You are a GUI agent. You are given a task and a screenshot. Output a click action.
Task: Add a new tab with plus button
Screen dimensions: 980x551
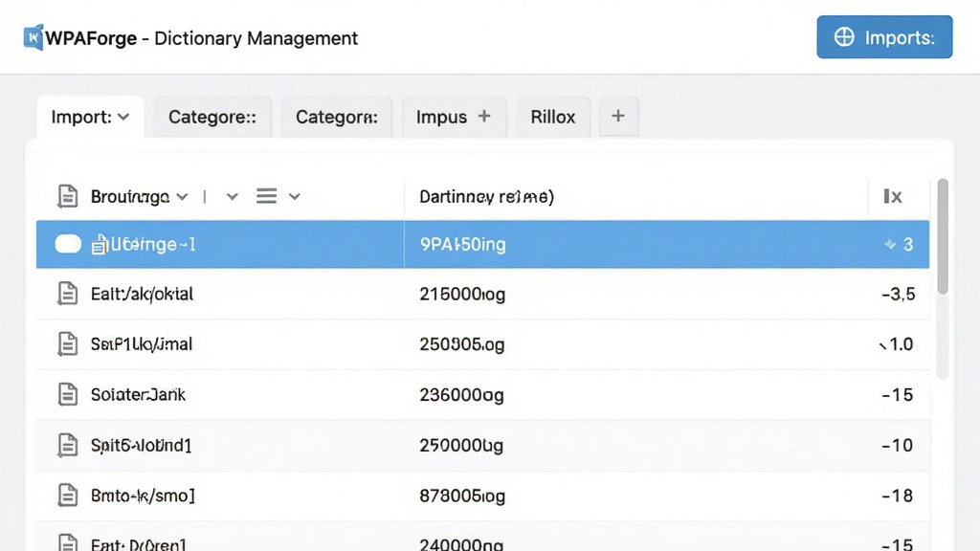point(618,116)
